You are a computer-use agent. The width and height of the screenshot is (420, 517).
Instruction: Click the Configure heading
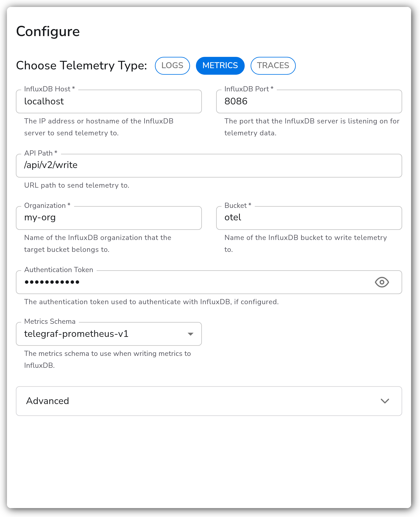[48, 32]
